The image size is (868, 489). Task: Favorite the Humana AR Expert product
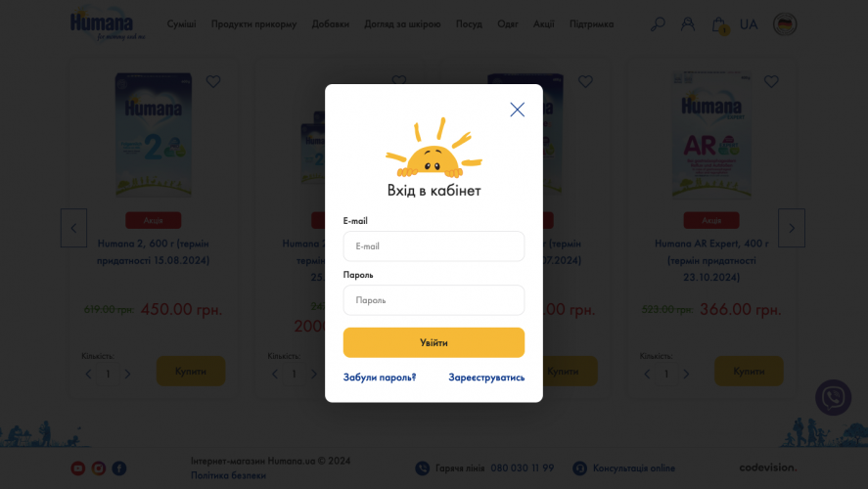771,81
